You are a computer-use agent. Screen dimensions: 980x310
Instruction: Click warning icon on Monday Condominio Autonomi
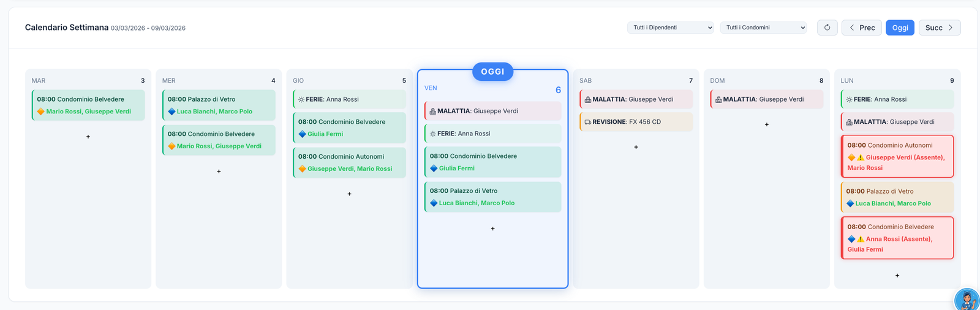coord(861,157)
